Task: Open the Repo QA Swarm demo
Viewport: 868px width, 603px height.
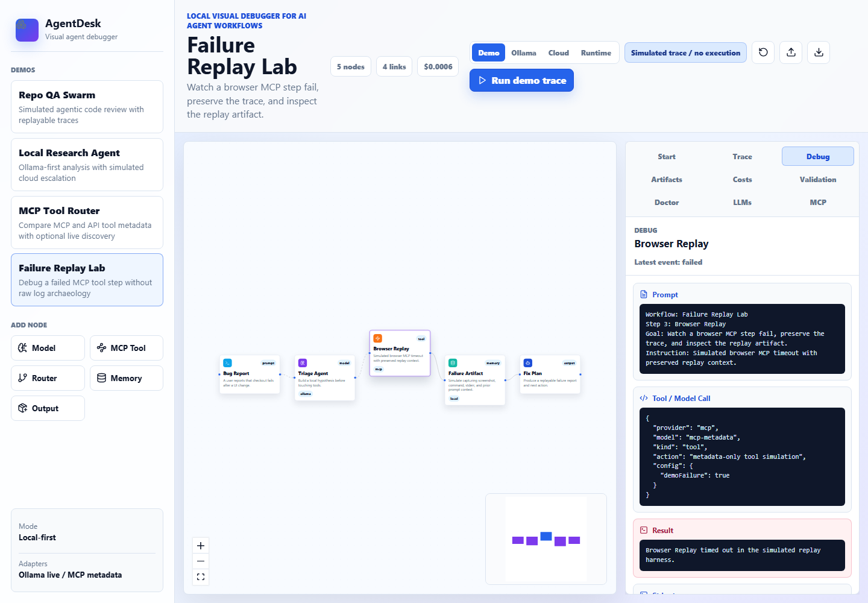Action: (x=87, y=107)
